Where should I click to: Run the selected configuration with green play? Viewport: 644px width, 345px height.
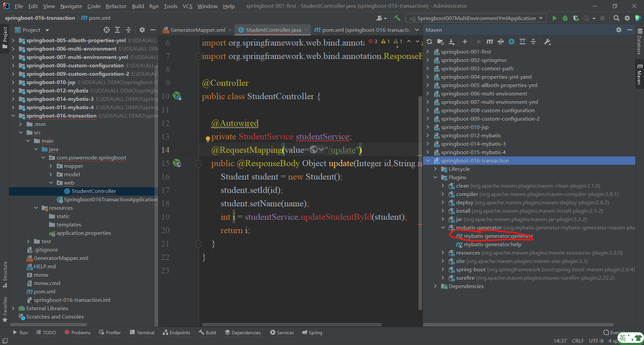click(554, 18)
